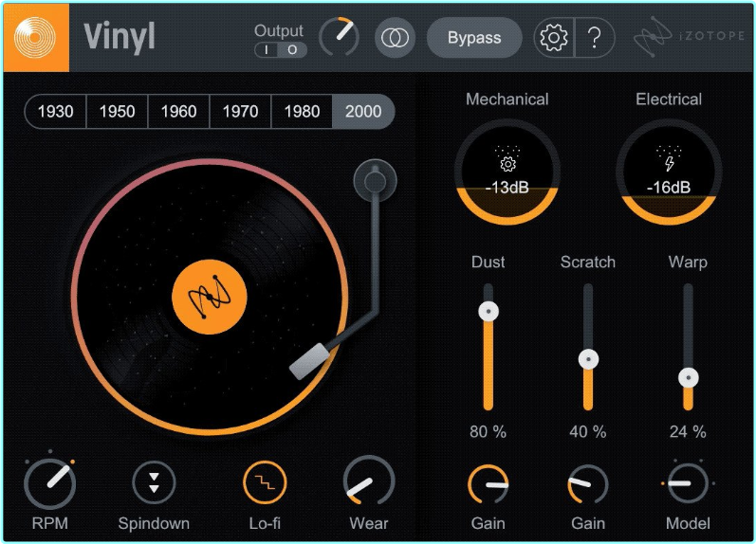Click the Wear label
This screenshot has width=756, height=544.
(x=369, y=523)
